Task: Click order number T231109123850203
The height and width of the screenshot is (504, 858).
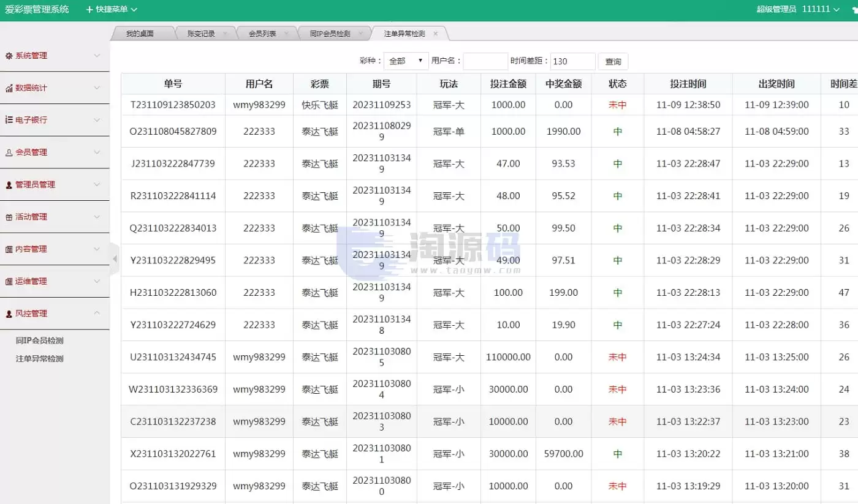Action: coord(173,105)
